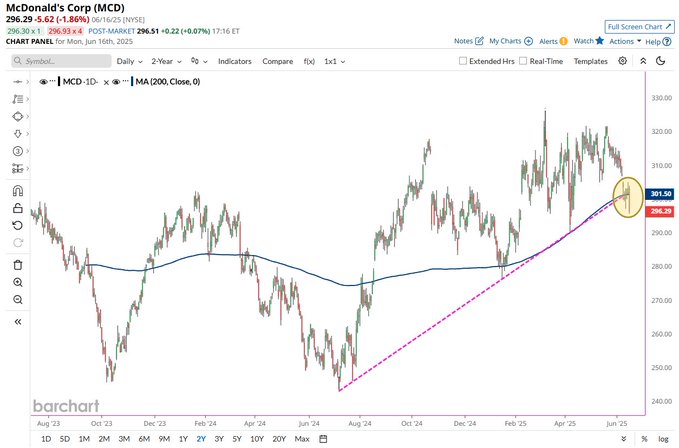Toggle MCD series visibility eye icon
The image size is (679, 448).
tap(43, 82)
